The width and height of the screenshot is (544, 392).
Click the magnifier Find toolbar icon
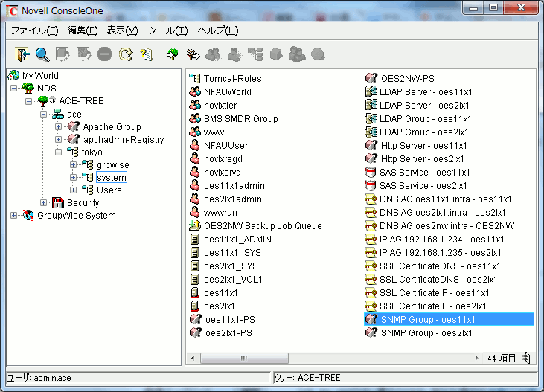[x=42, y=54]
